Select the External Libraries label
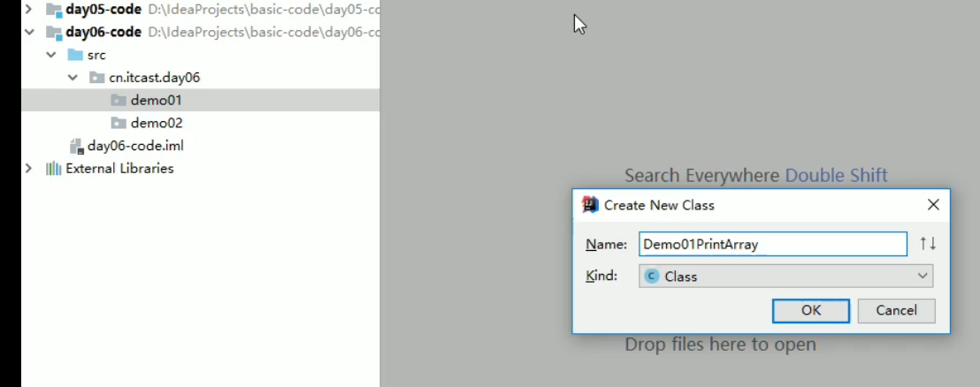Screen dimensions: 980x387 tap(119, 169)
